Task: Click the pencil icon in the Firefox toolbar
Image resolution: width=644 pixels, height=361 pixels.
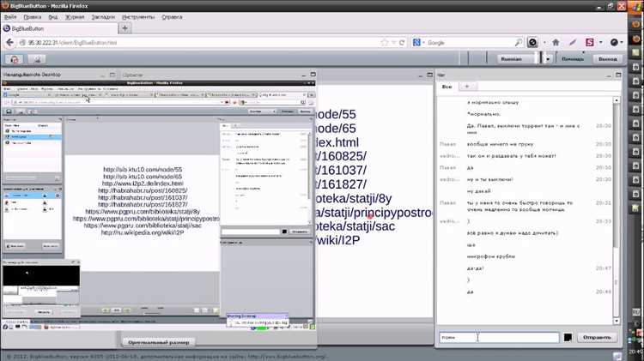Action: (573, 42)
